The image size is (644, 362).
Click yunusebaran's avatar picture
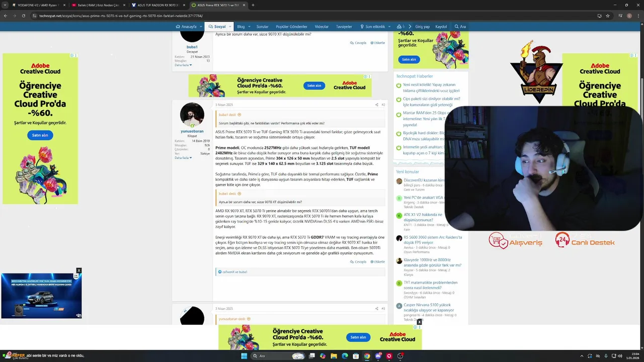coord(192,115)
